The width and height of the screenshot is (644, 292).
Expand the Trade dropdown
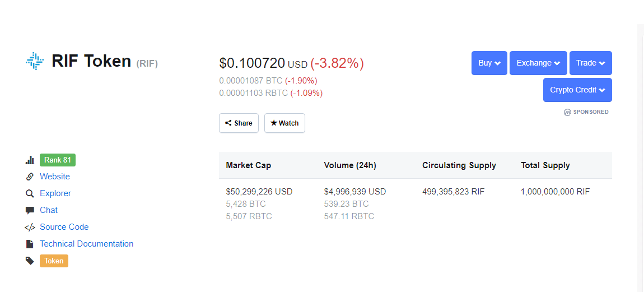pos(590,63)
